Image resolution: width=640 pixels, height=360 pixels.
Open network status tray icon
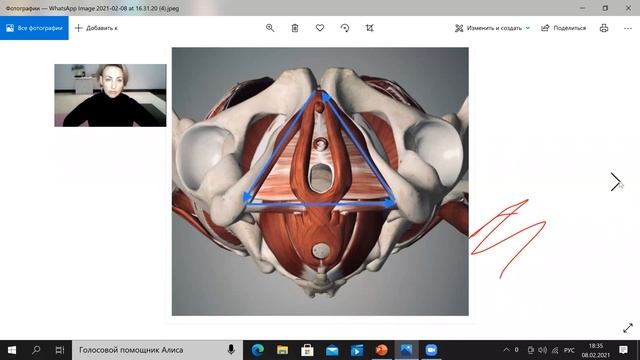point(555,350)
